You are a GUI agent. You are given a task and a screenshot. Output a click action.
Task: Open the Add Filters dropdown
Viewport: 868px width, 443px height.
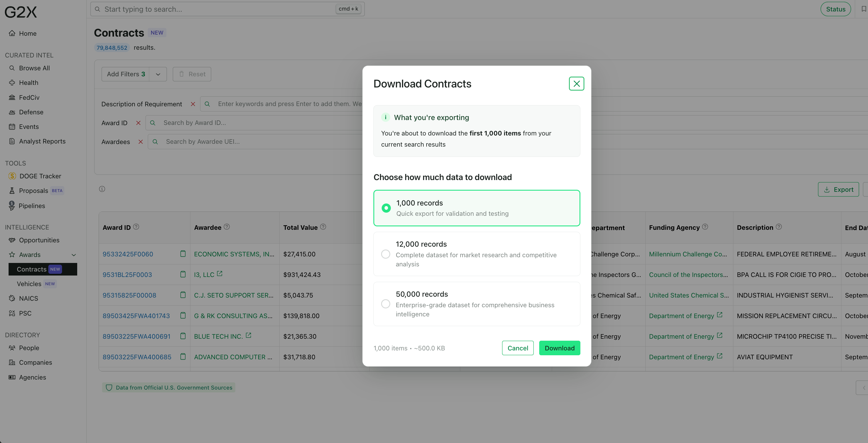tap(157, 74)
